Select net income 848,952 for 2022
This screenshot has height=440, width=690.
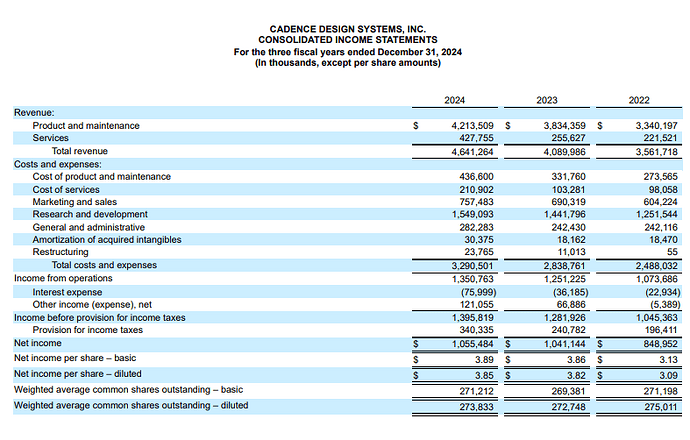click(661, 344)
